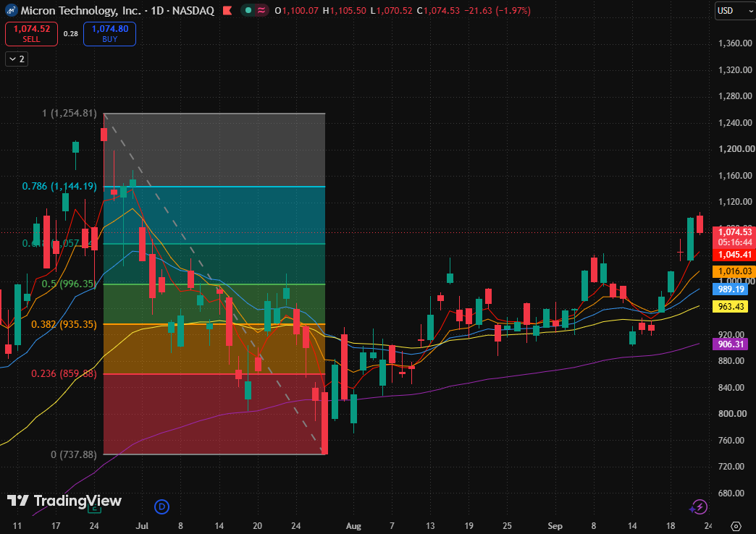The width and height of the screenshot is (756, 534).
Task: Click the orange moving average tag 1,016.03
Action: click(734, 271)
